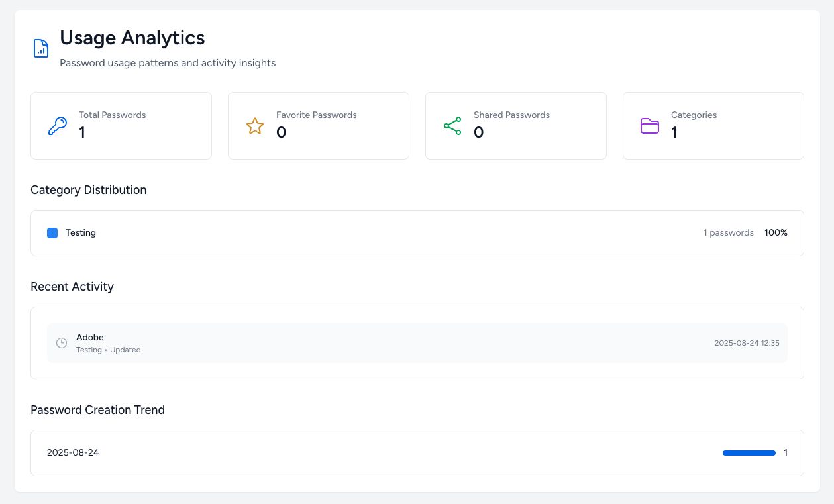Click the Usage Analytics heading
834x504 pixels.
(132, 38)
